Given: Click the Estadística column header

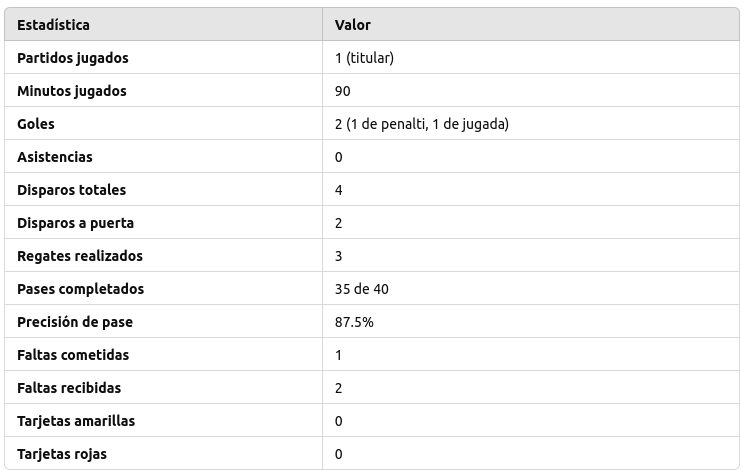Looking at the screenshot, I should (x=53, y=25).
